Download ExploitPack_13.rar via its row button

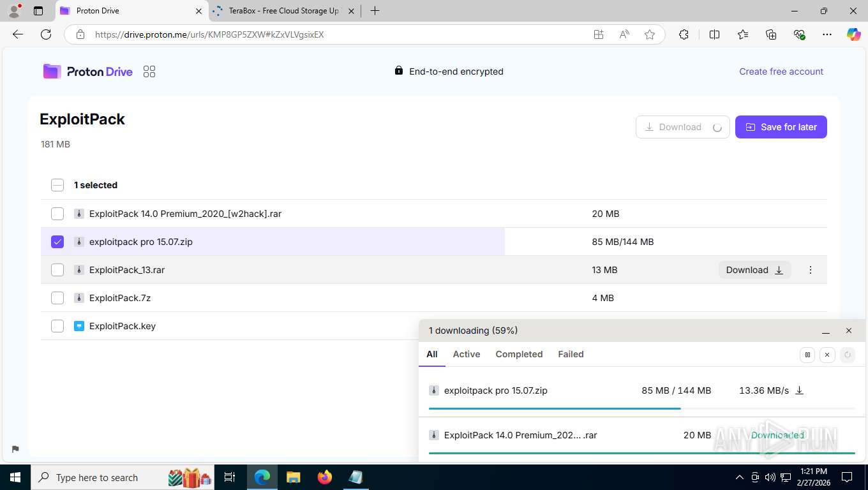coord(754,270)
